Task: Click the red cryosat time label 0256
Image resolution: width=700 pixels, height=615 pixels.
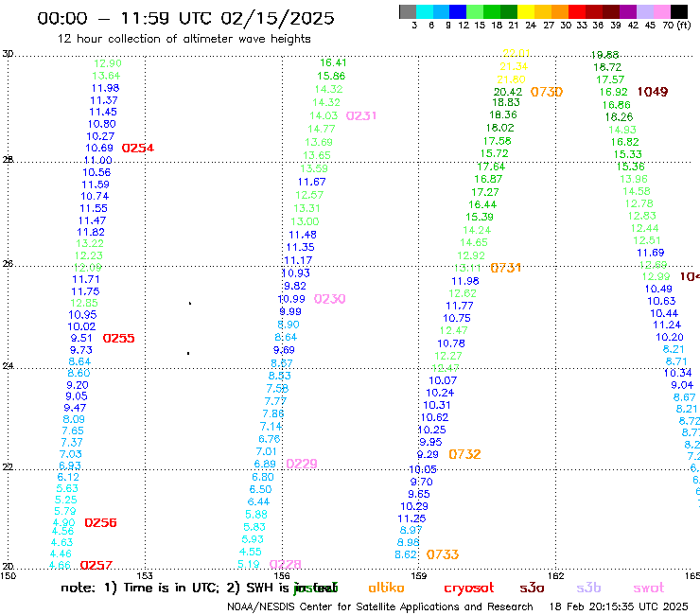Action: [100, 522]
